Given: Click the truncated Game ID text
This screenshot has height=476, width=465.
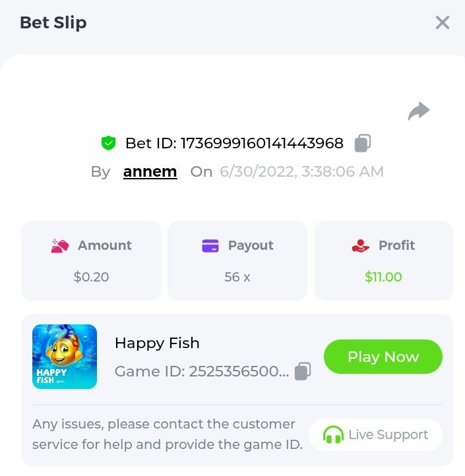Looking at the screenshot, I should [202, 371].
